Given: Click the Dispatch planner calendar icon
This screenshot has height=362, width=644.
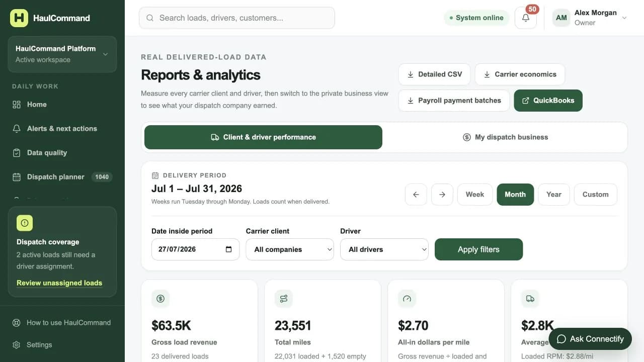Looking at the screenshot, I should (17, 177).
